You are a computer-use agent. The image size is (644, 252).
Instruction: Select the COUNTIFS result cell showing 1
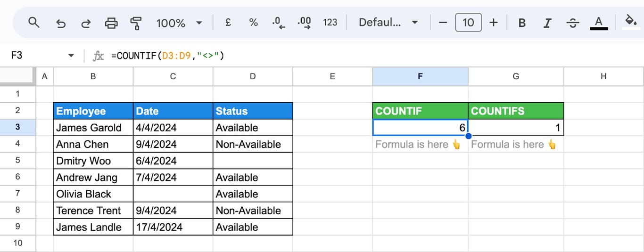pos(516,128)
